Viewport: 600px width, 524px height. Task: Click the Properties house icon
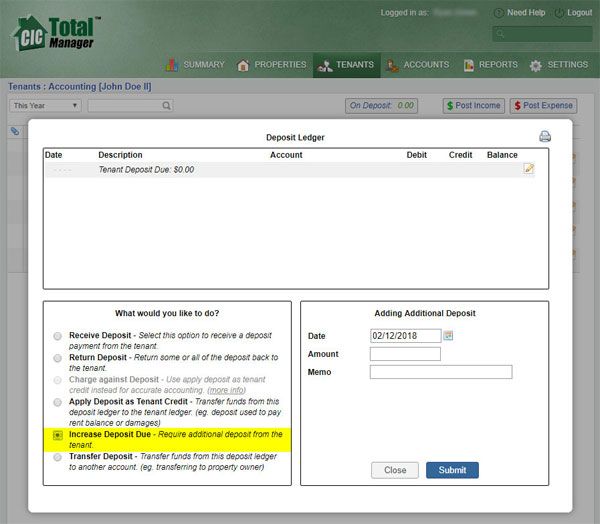pos(243,65)
